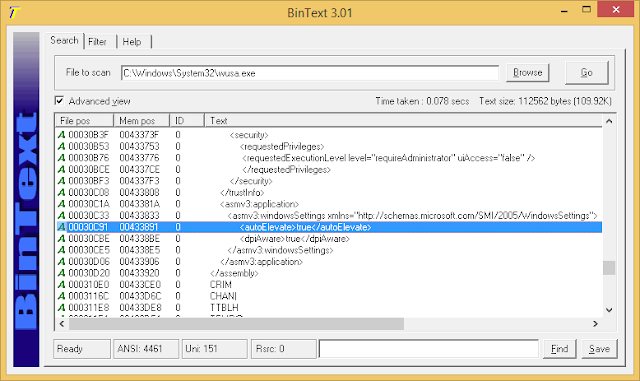Select the TTBLH text row
The image size is (640, 381).
(x=329, y=307)
